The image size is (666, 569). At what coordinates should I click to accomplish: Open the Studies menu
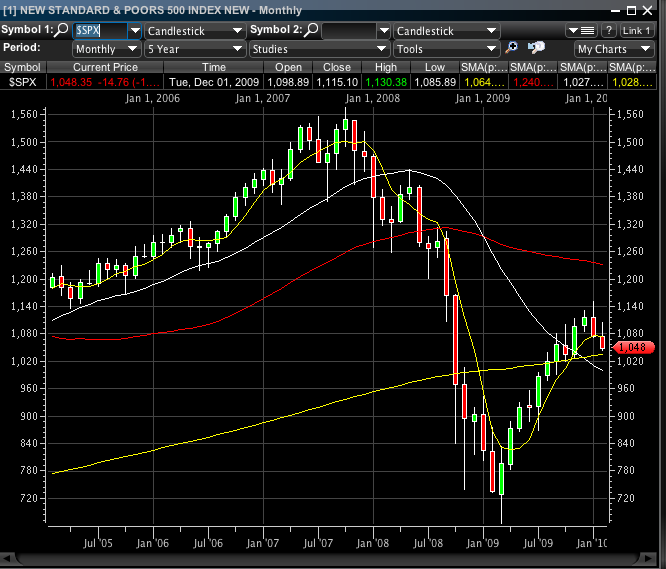pyautogui.click(x=318, y=48)
